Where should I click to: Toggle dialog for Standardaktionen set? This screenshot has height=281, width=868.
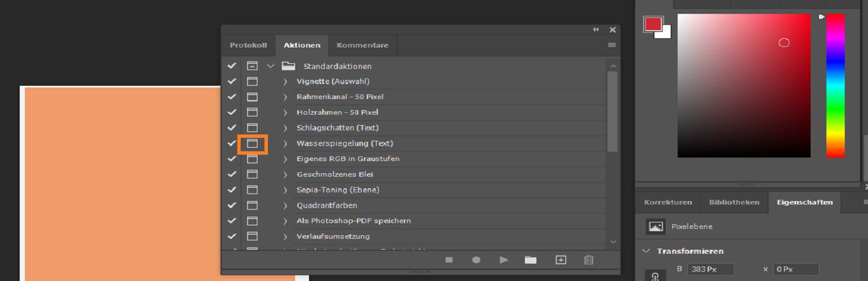point(252,66)
